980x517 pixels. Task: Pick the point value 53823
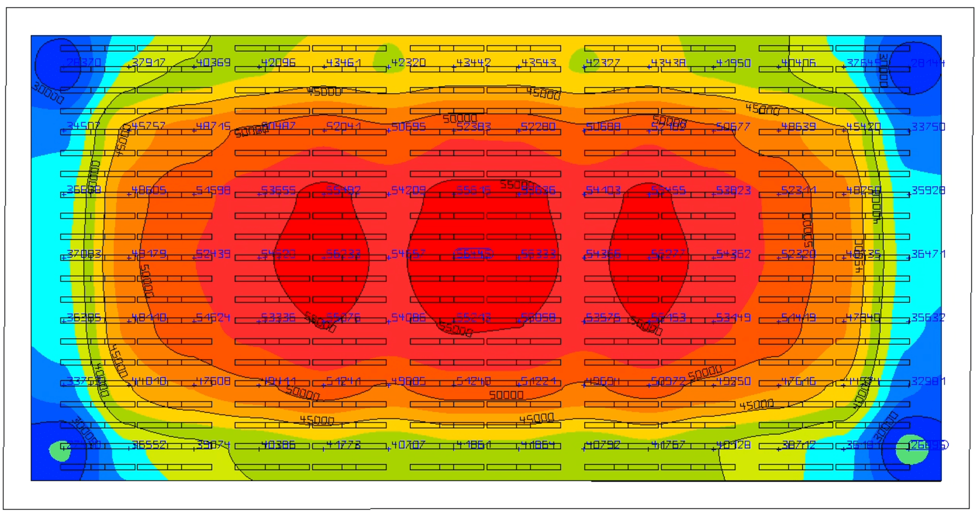point(733,190)
